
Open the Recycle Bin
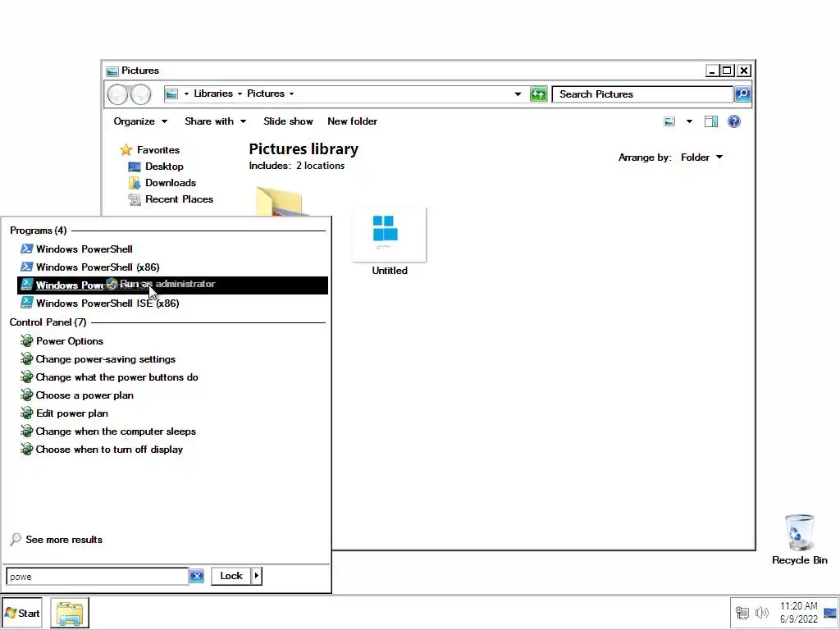[x=799, y=540]
